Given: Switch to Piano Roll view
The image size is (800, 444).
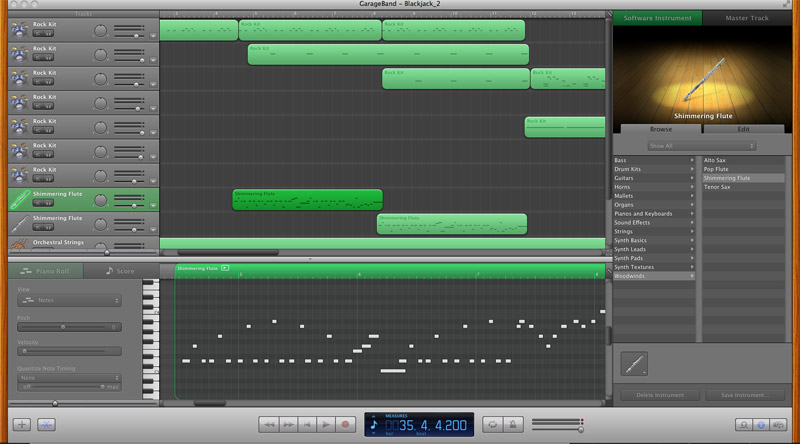Looking at the screenshot, I should (45, 271).
